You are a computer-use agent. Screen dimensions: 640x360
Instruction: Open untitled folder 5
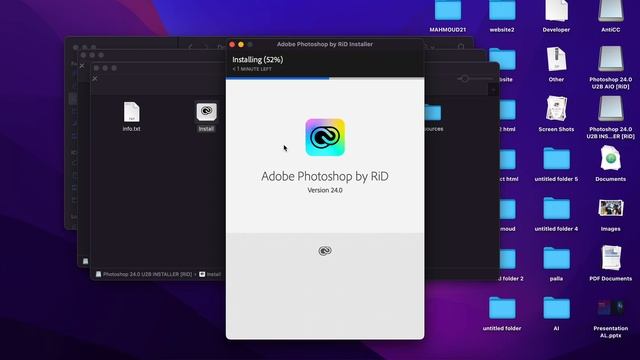click(x=556, y=159)
